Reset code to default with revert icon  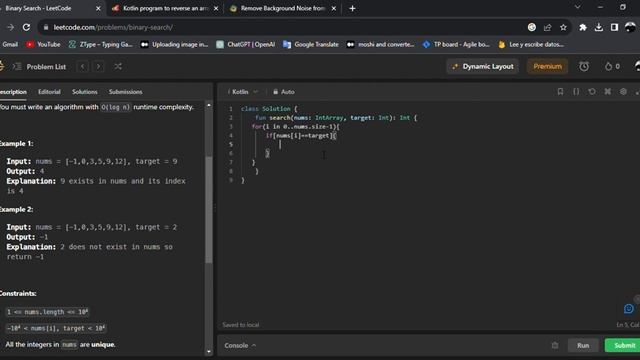(592, 92)
